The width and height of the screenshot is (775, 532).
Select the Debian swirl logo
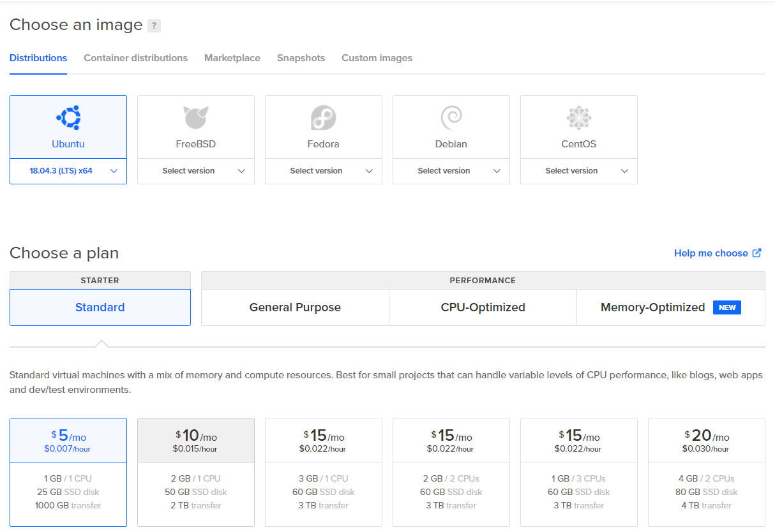coord(451,118)
